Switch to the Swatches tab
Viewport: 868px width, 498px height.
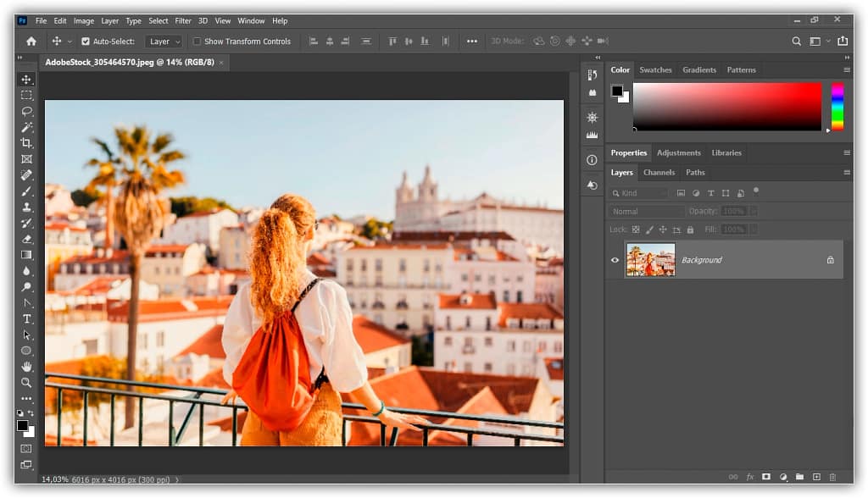tap(655, 69)
